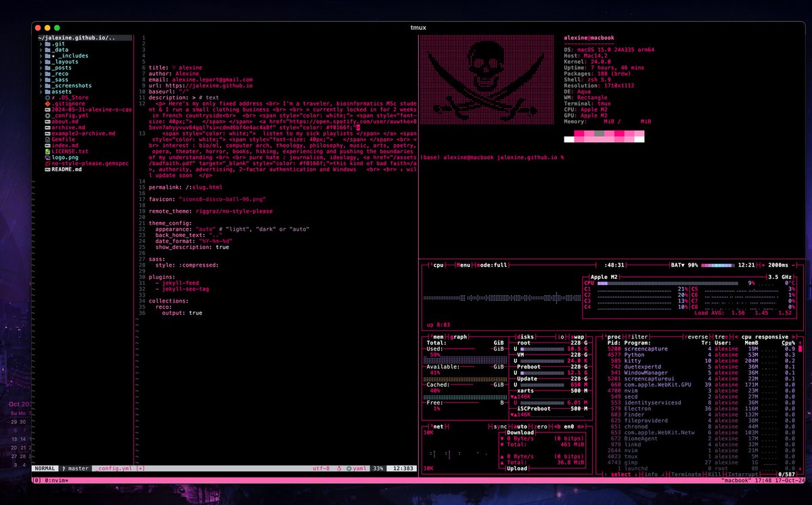
Task: Click the folder icon beside _sass
Action: 47,80
